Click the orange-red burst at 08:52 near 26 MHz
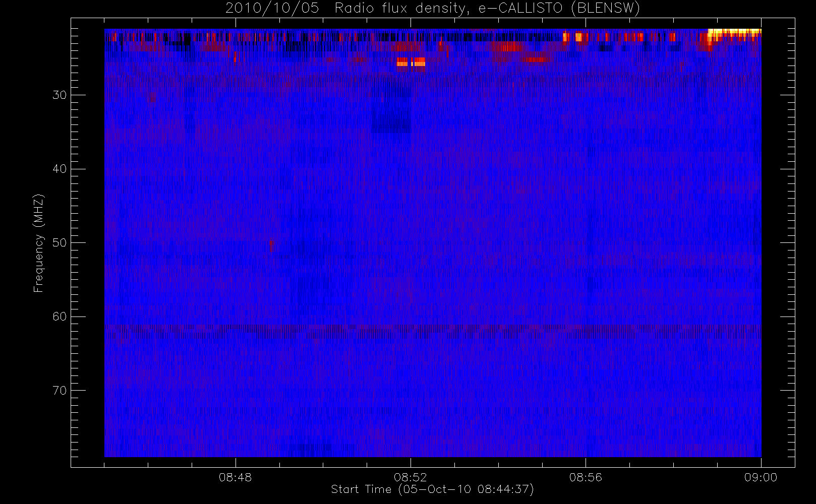816x504 pixels. (411, 62)
